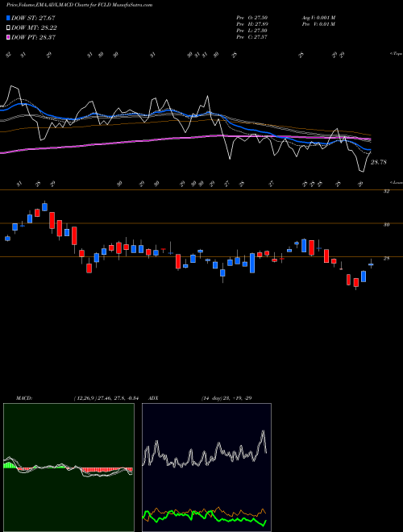Image resolution: width=403 pixels, height=532 pixels.
Task: Click the chart title mentioning FCLD MunafaSutra.com
Action: [x=79, y=5]
